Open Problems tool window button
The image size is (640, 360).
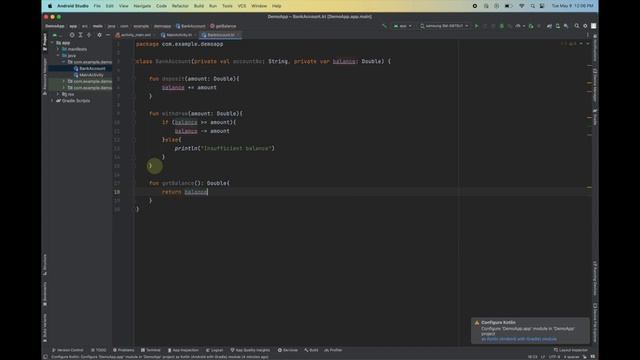[x=124, y=350]
